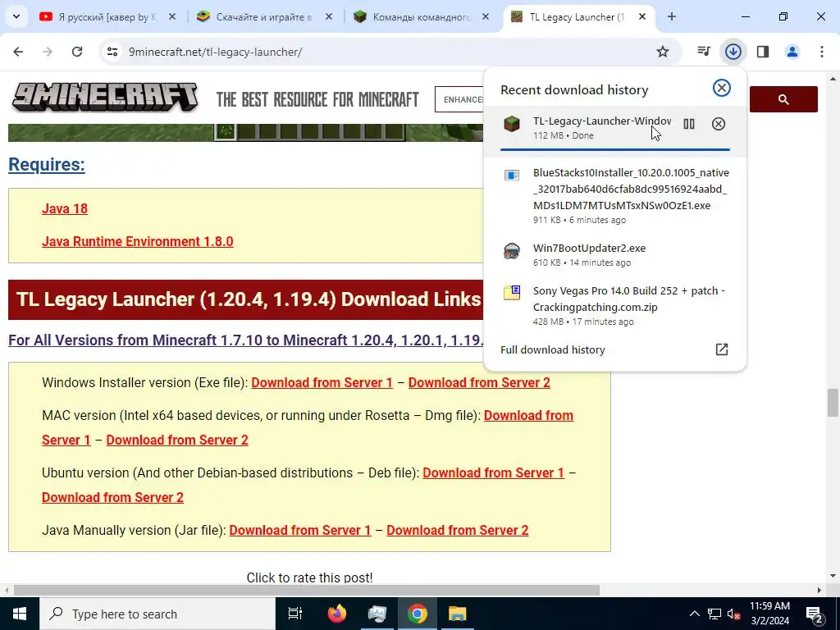Download Ubuntu Deb file from Server 1
Screen dimensions: 840x630
point(493,473)
